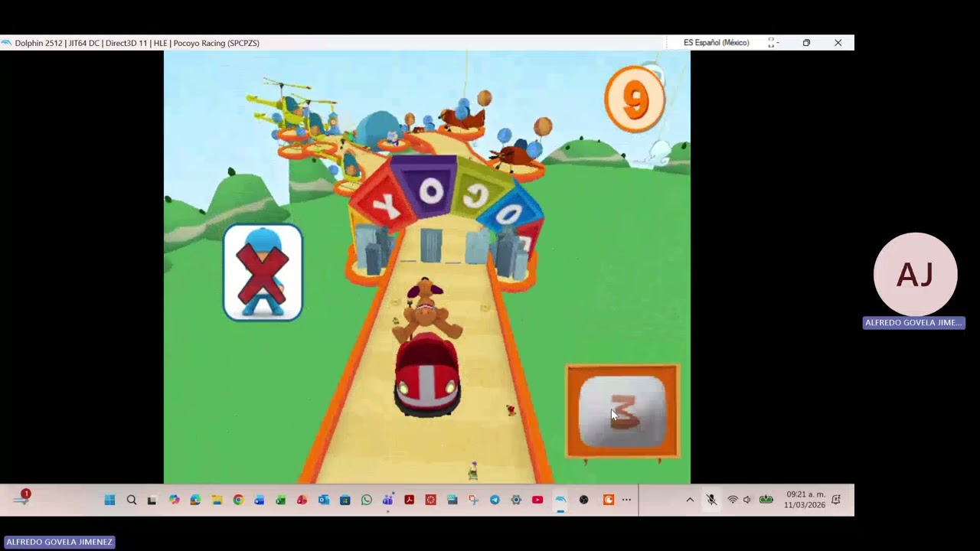
Task: Open Microsoft PowerPoint from taskbar
Action: (302, 500)
